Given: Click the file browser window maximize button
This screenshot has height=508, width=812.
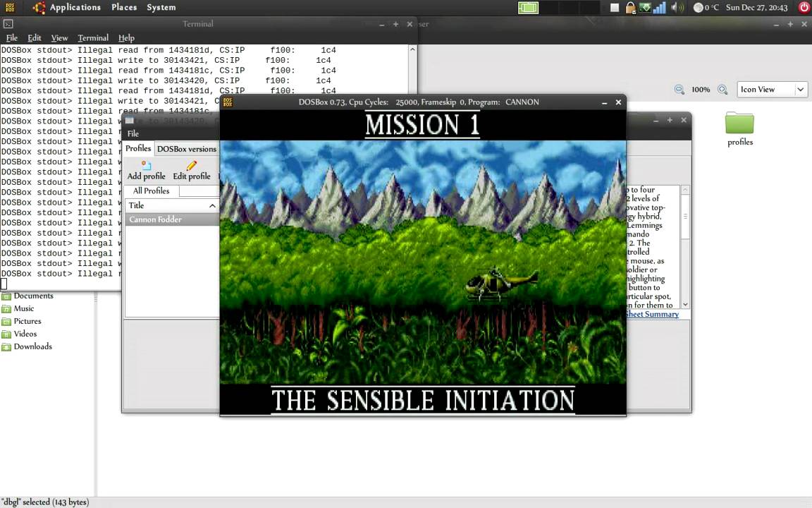Looking at the screenshot, I should 790,24.
